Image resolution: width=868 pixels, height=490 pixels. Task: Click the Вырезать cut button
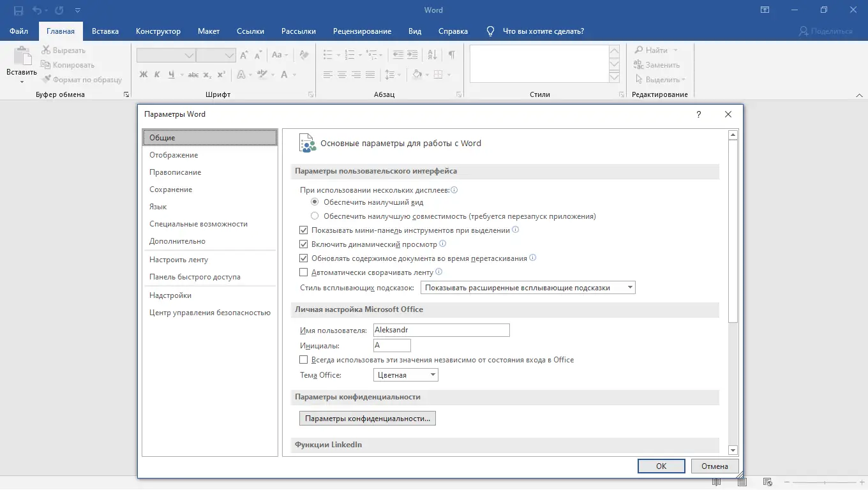63,50
